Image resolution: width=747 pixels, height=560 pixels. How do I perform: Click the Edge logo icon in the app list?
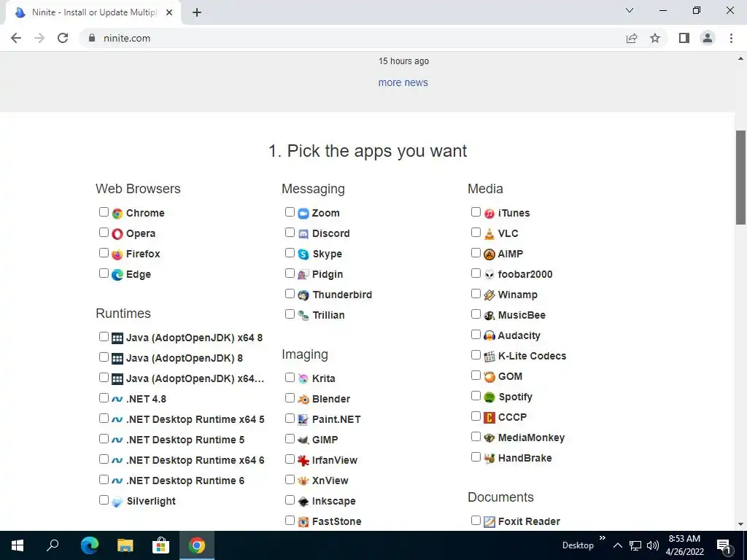coord(117,275)
